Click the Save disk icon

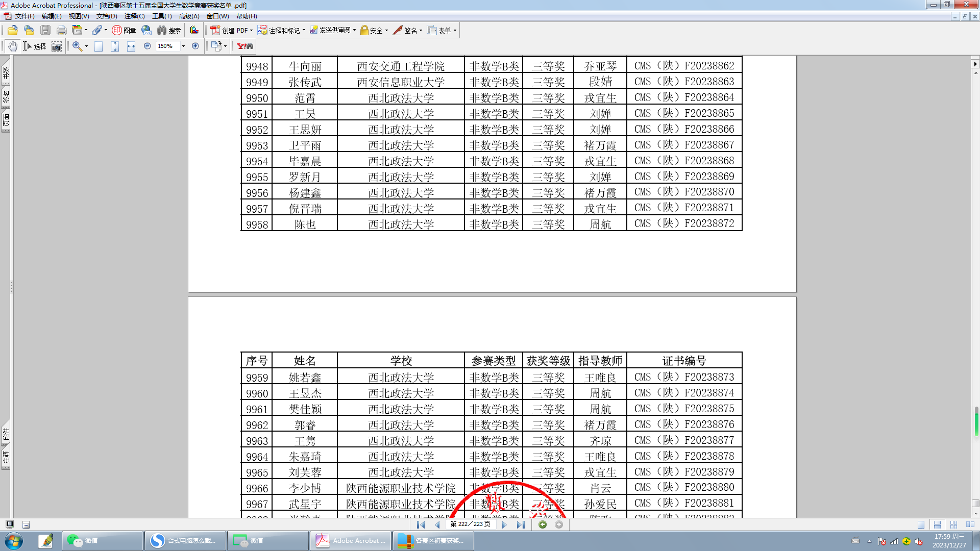(45, 31)
